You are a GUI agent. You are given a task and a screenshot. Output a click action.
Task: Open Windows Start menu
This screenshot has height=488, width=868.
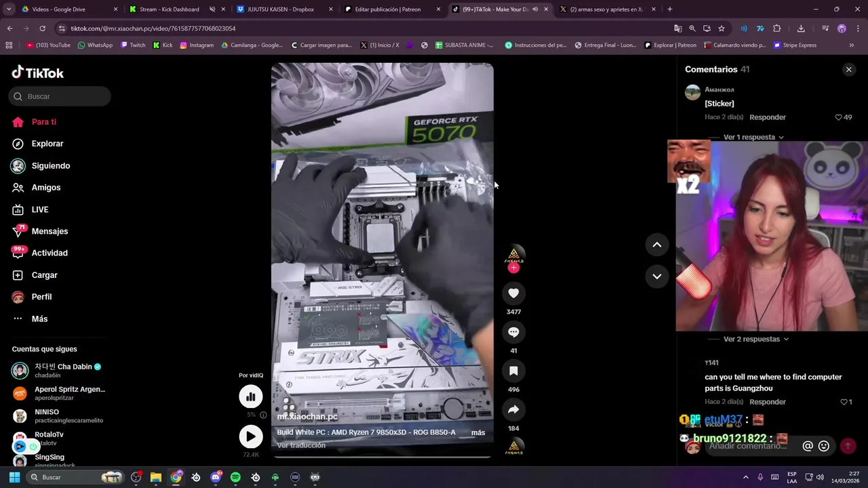point(14,477)
